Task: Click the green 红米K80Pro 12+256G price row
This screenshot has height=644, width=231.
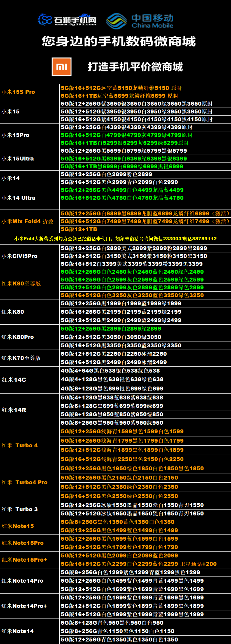Action: coord(111,329)
